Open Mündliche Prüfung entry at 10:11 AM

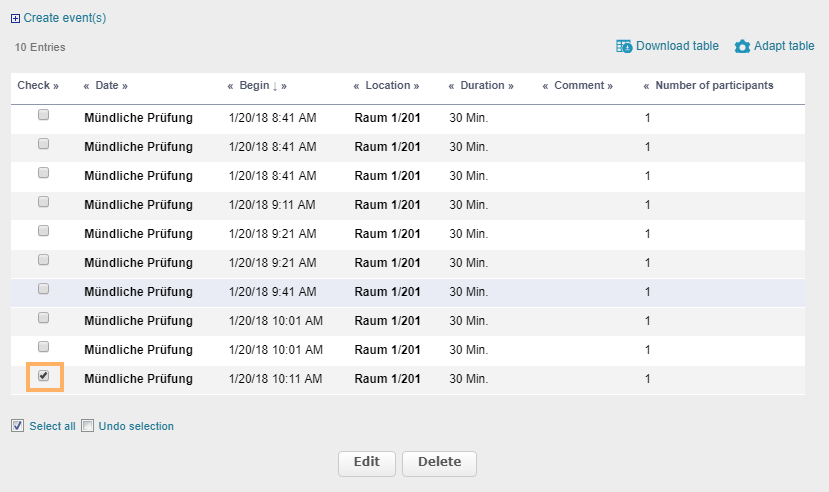click(138, 379)
